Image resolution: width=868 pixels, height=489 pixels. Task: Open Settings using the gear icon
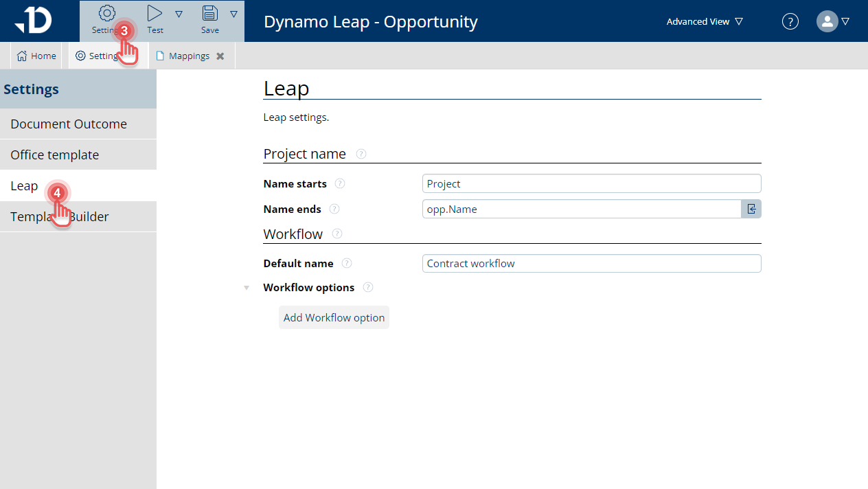pyautogui.click(x=106, y=13)
